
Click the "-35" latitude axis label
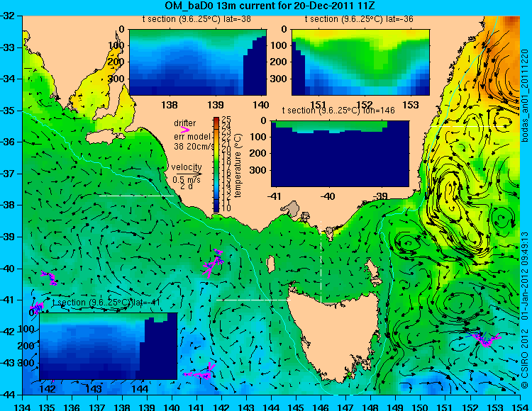(x=8, y=111)
